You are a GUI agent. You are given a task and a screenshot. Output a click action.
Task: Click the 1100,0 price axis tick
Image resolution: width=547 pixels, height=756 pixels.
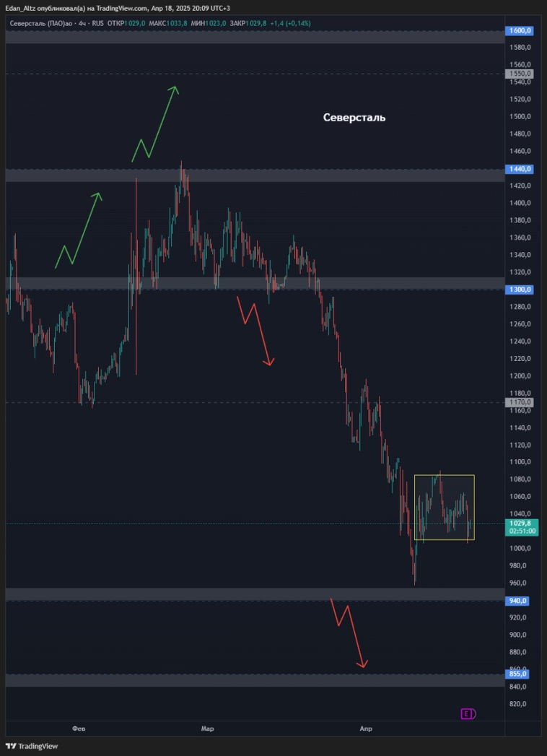[x=522, y=462]
